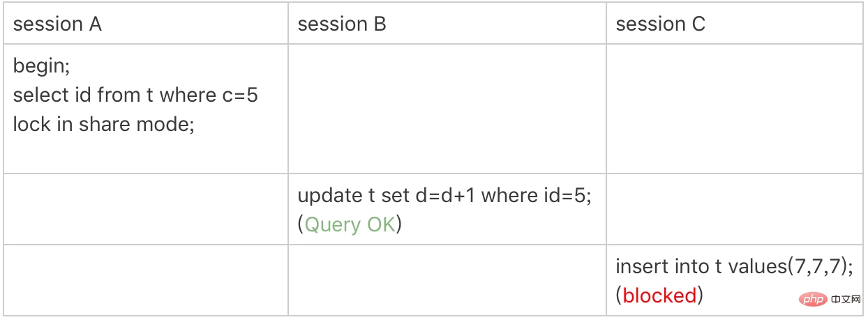Click the green 'Query OK' result
The height and width of the screenshot is (322, 868).
pyautogui.click(x=350, y=225)
